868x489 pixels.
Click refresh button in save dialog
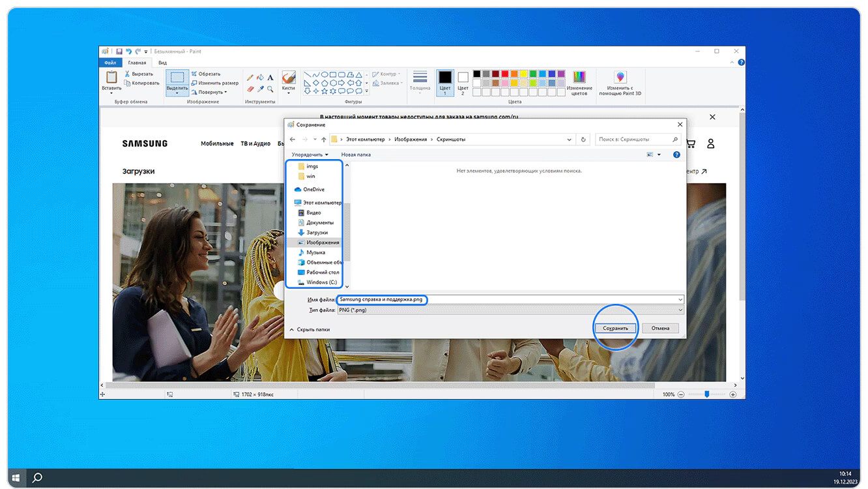(x=583, y=140)
